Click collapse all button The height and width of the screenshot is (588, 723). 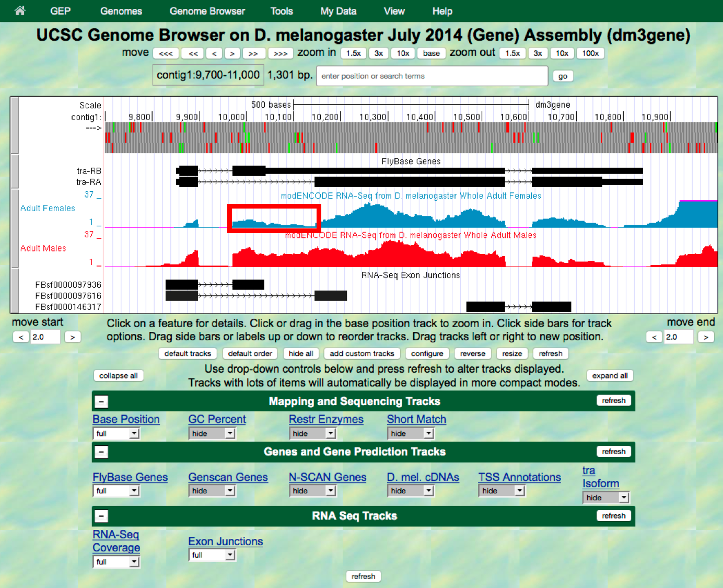119,376
